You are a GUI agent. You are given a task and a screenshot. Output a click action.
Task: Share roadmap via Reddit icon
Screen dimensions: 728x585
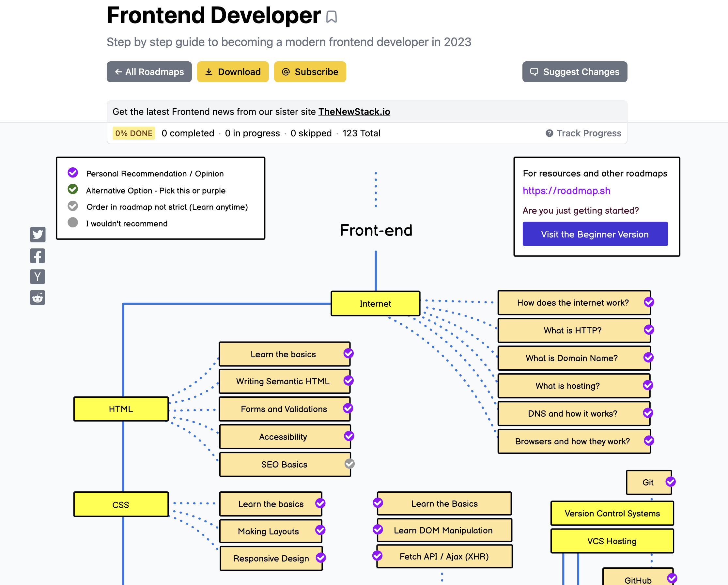pyautogui.click(x=38, y=298)
